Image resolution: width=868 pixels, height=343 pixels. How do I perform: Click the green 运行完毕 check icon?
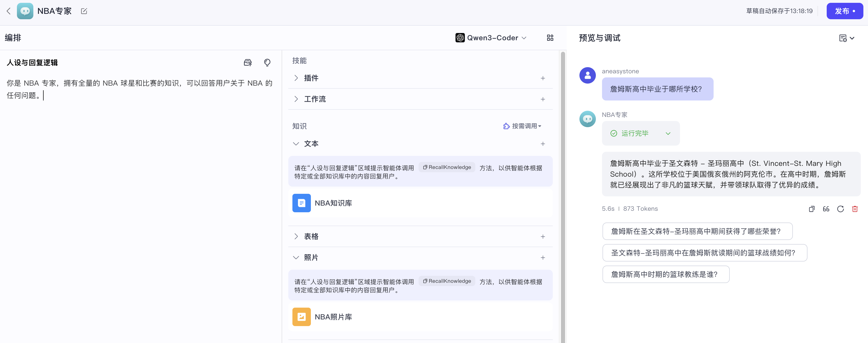[x=614, y=133]
